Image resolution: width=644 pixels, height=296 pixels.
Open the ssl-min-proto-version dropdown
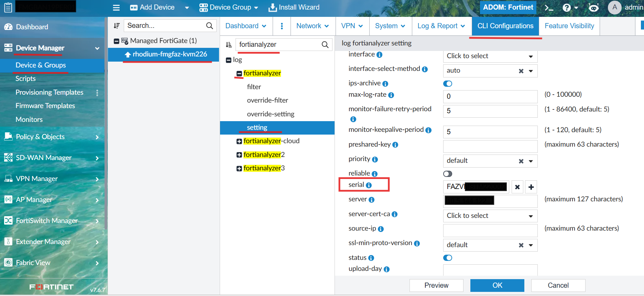pyautogui.click(x=490, y=245)
